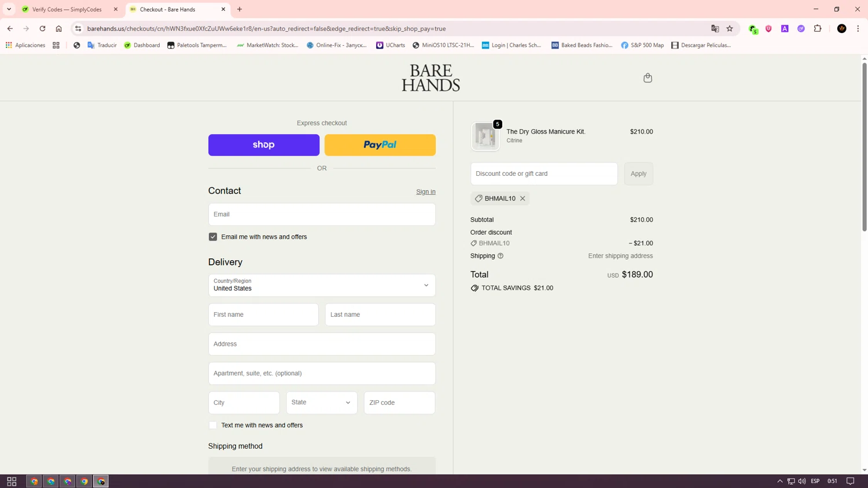Click the network tray icon
This screenshot has height=488, width=868.
coord(791,481)
